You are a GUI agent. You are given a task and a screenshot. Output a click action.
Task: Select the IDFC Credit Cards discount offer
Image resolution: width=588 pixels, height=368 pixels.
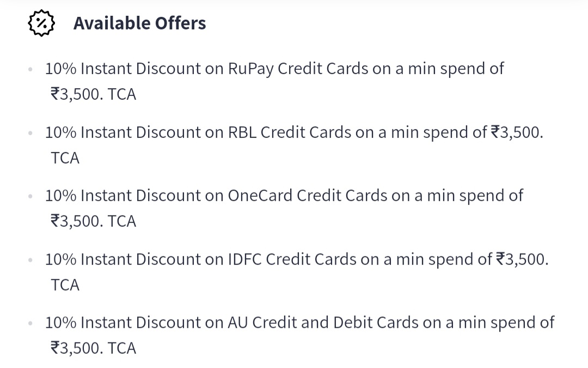click(297, 272)
